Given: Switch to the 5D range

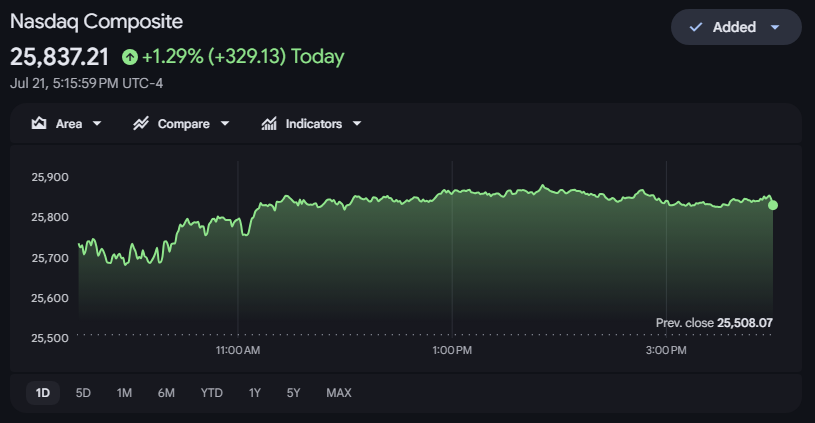Looking at the screenshot, I should [83, 393].
